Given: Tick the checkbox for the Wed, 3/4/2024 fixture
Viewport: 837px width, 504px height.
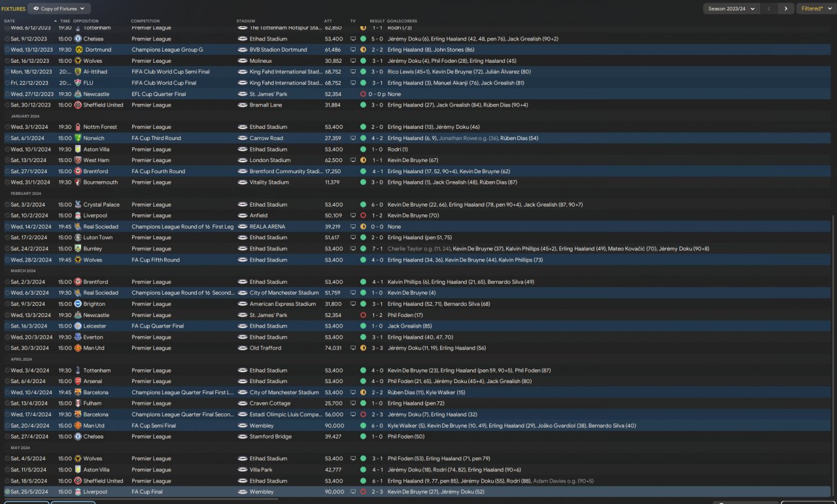Looking at the screenshot, I should point(7,370).
